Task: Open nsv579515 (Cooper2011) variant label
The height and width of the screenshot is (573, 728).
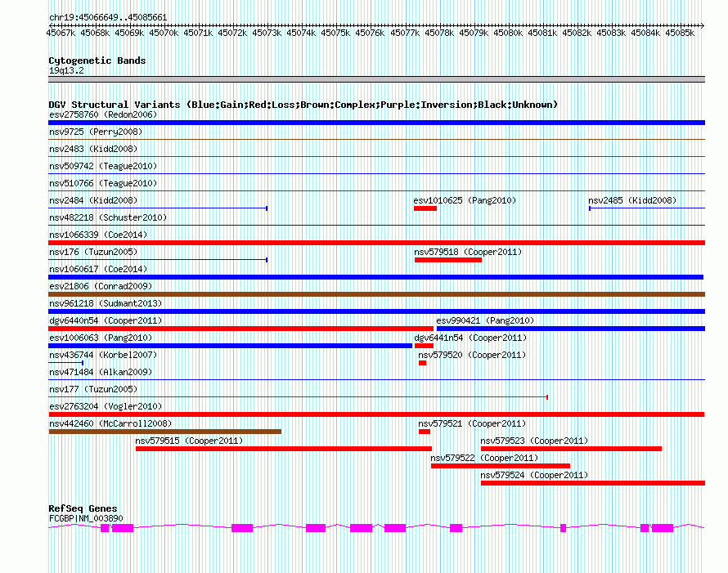Action: 189,441
